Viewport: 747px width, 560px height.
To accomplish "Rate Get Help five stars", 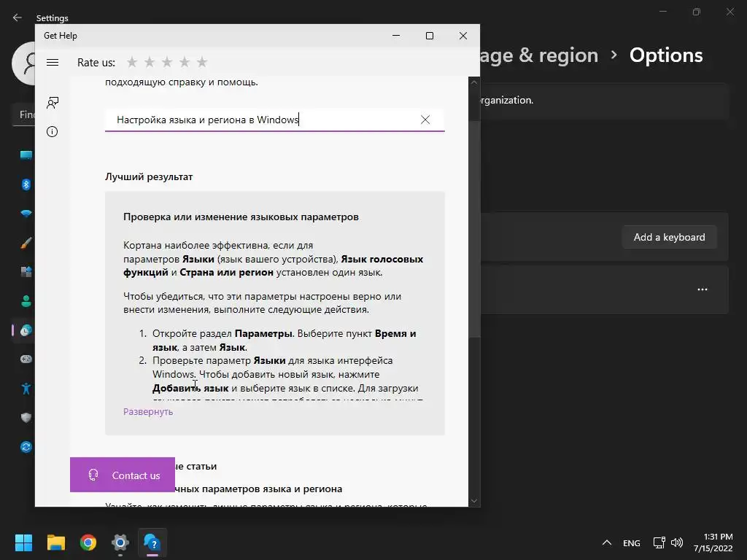I will coord(202,62).
